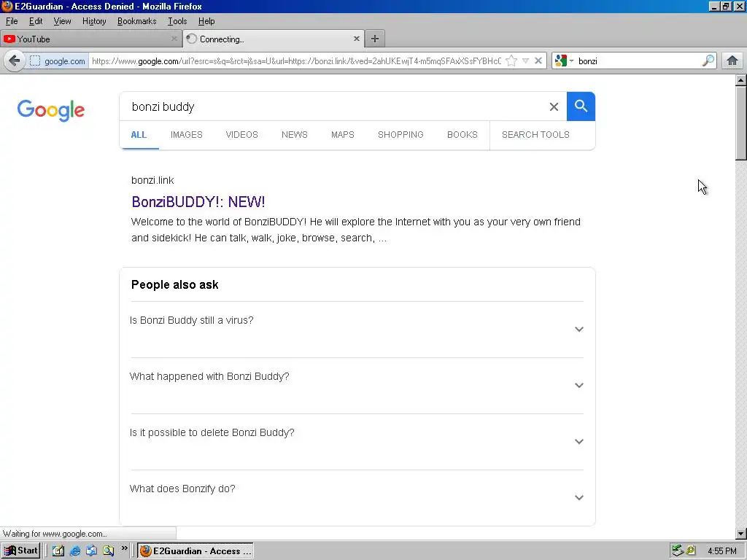Click the address bar URL field
Screen dimensions: 747x560
click(x=296, y=61)
